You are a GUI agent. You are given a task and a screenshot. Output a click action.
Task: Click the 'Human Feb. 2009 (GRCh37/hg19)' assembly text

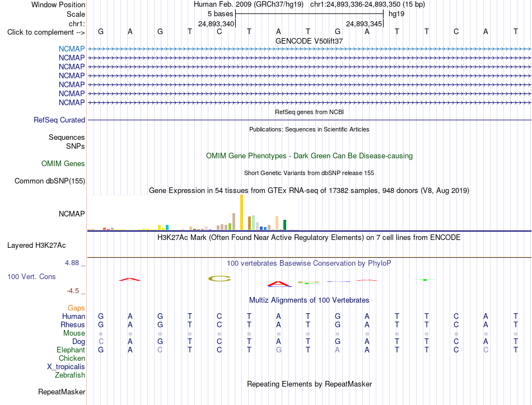(248, 4)
